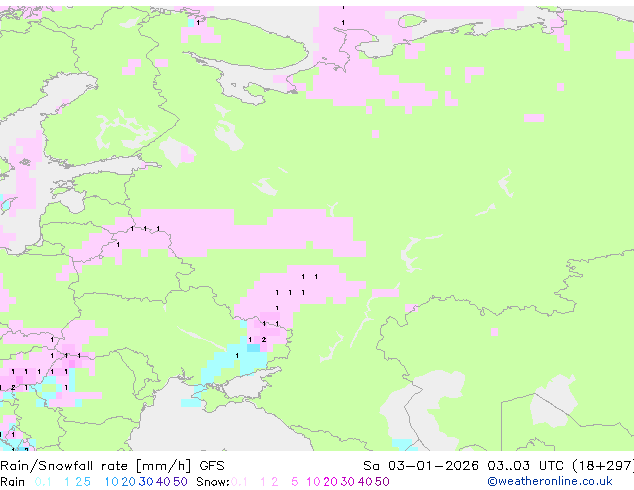
Task: Click the GFS model label
Action: 212,466
